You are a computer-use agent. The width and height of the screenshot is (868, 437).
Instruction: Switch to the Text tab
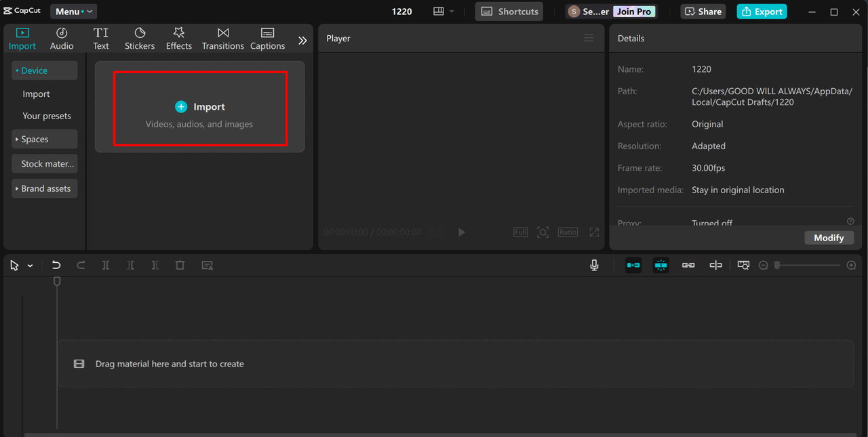pos(101,39)
